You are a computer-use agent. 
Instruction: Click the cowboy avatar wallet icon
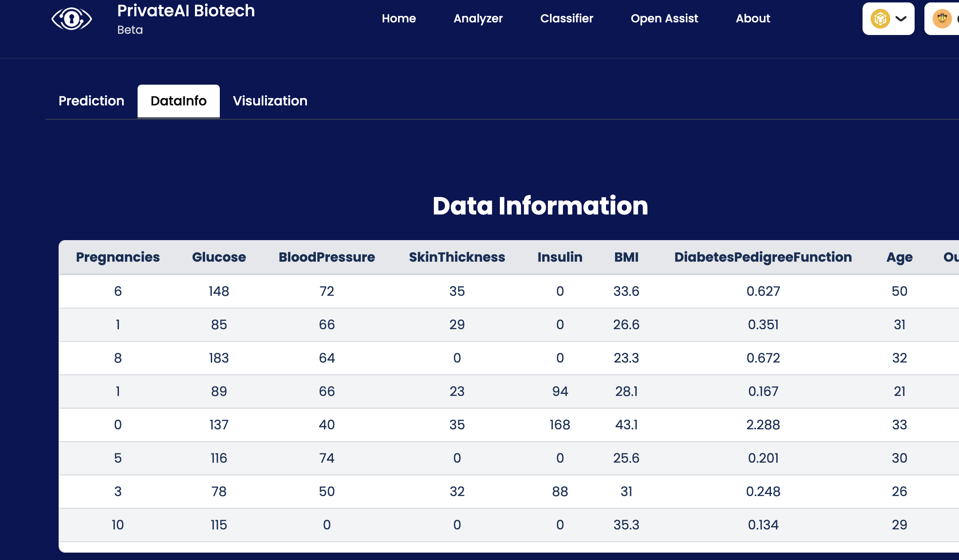(942, 19)
